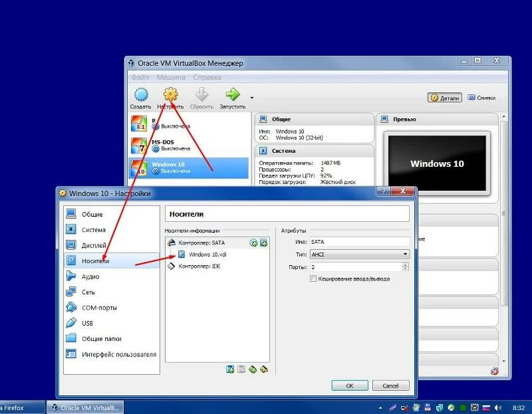The height and width of the screenshot is (414, 532).
Task: Select Windows 10.vdi disk in storage tree
Action: tap(207, 255)
